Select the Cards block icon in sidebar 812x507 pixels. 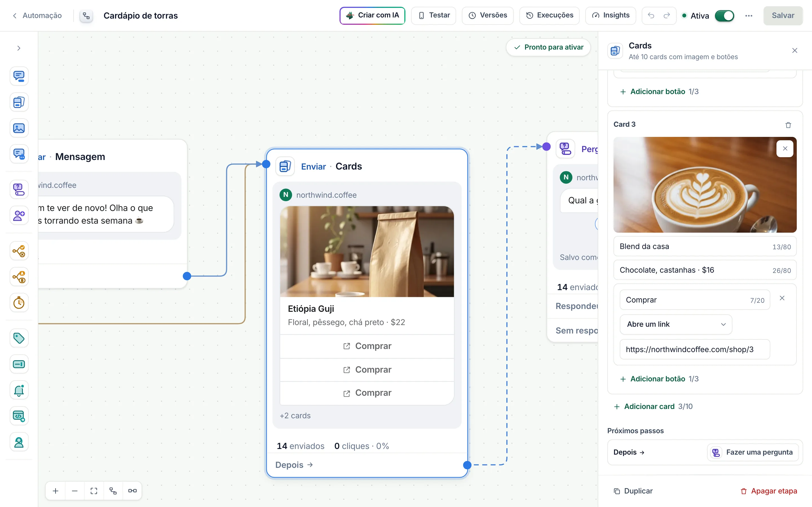pos(19,102)
